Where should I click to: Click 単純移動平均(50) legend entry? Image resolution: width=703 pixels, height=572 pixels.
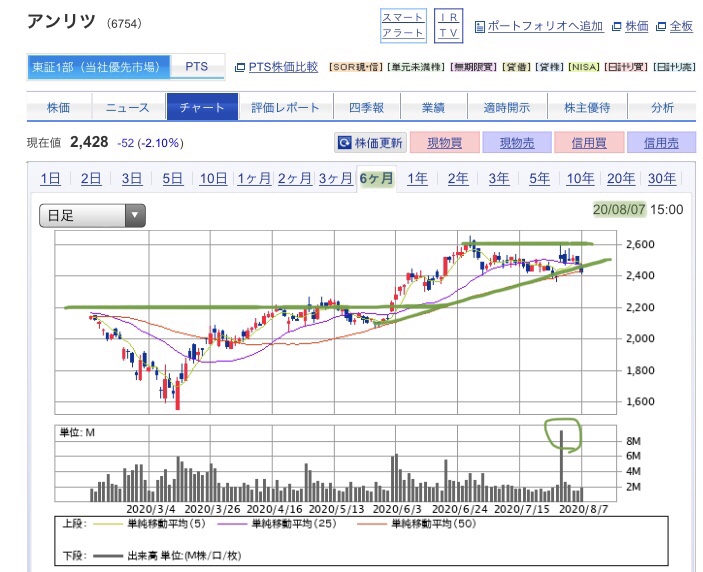(x=417, y=524)
